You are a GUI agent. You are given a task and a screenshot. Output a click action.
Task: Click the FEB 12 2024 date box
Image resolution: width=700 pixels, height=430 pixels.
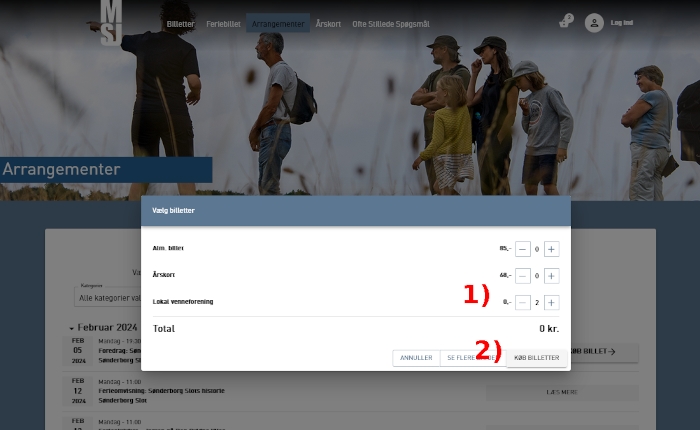coord(78,391)
